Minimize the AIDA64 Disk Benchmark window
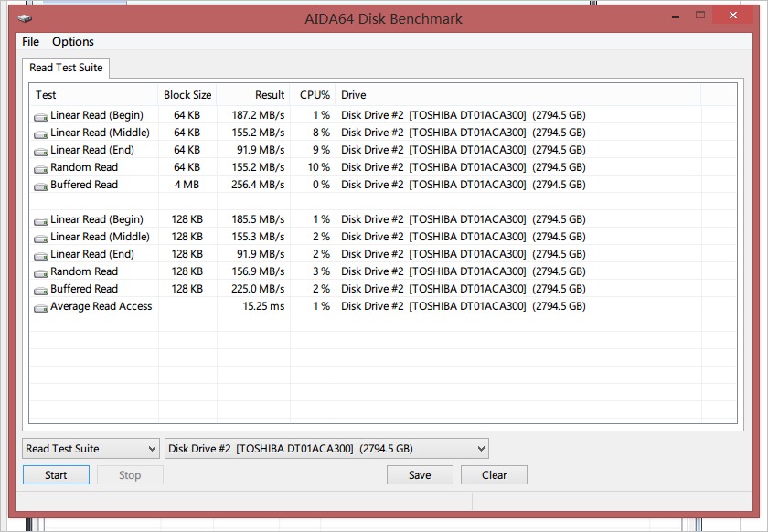This screenshot has height=532, width=768. click(676, 17)
